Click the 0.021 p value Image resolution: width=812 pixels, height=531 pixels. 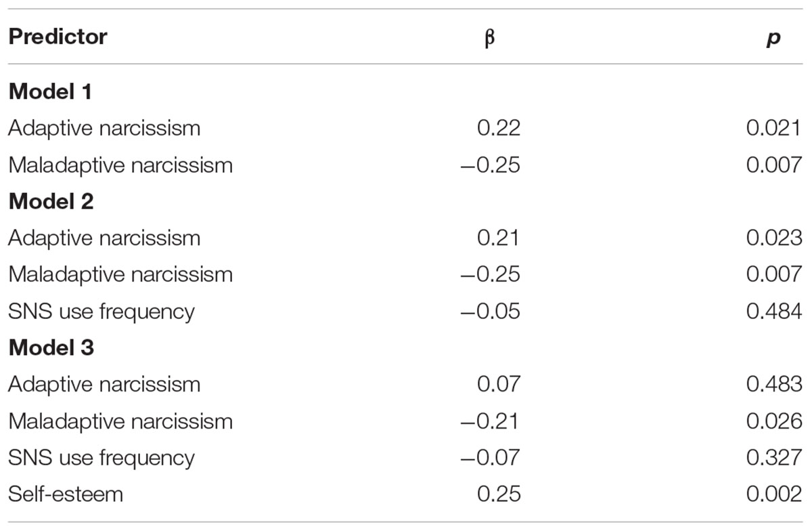point(775,128)
